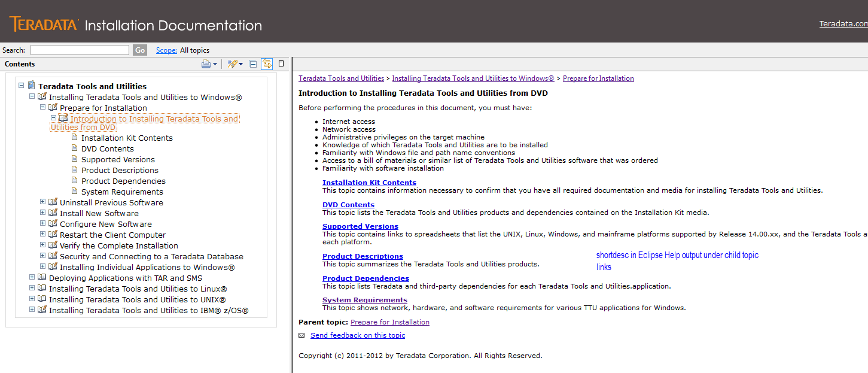
Task: Open the search topic dropdown arrow
Action: tap(241, 64)
